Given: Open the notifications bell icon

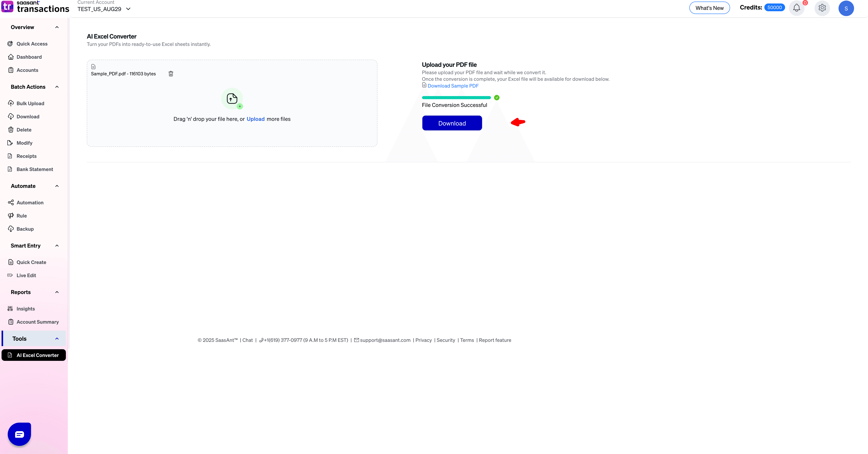Looking at the screenshot, I should (797, 8).
